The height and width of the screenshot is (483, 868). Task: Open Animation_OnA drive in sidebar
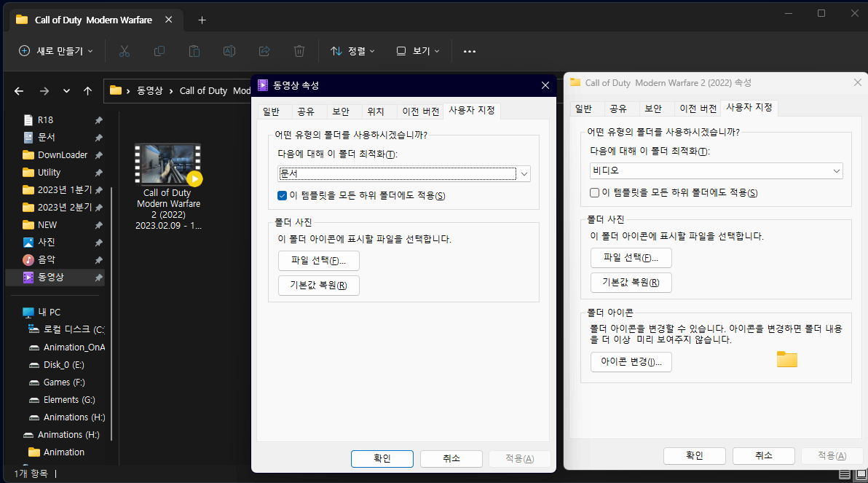point(74,347)
